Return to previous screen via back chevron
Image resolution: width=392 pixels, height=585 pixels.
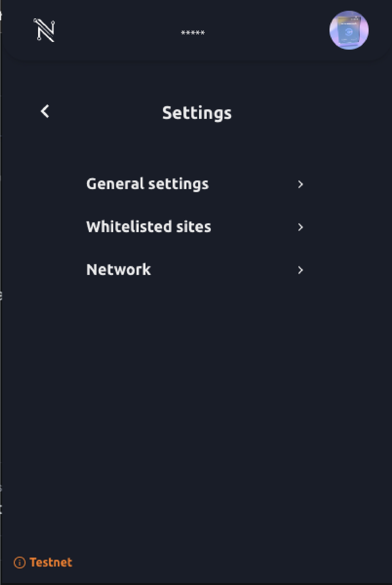tap(45, 111)
